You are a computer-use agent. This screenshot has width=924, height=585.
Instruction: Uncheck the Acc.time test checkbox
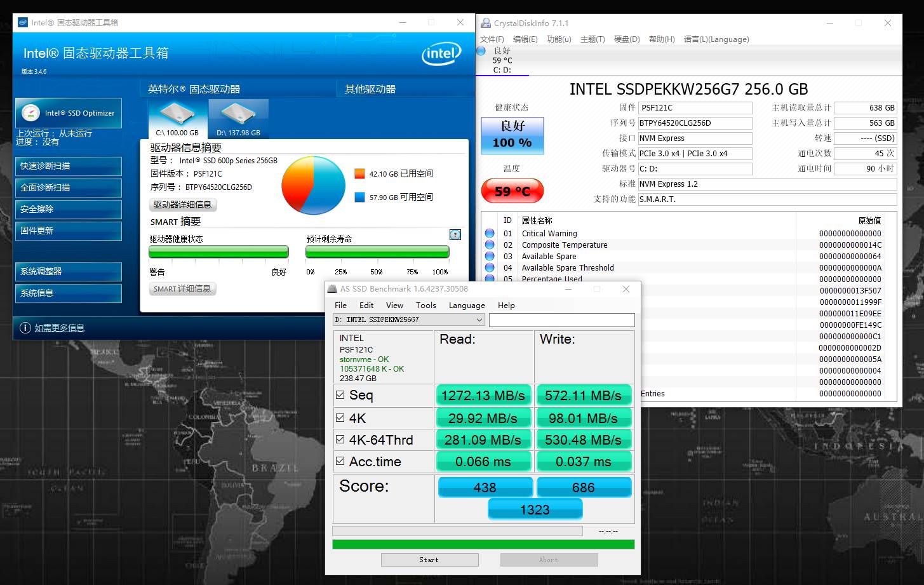[x=340, y=461]
